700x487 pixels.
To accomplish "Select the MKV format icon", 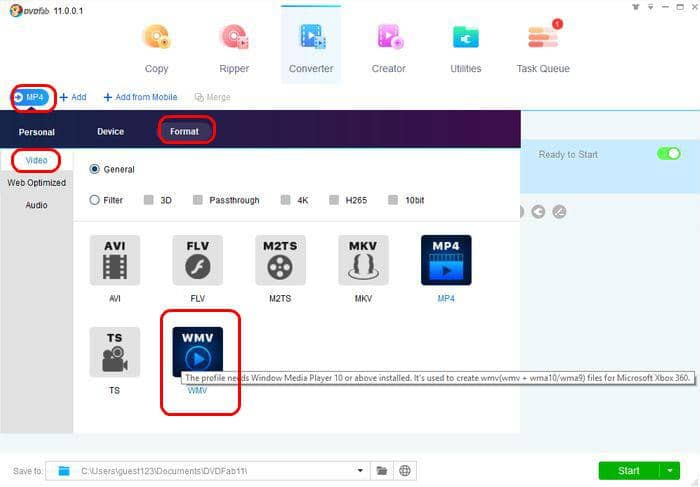I will pyautogui.click(x=363, y=260).
